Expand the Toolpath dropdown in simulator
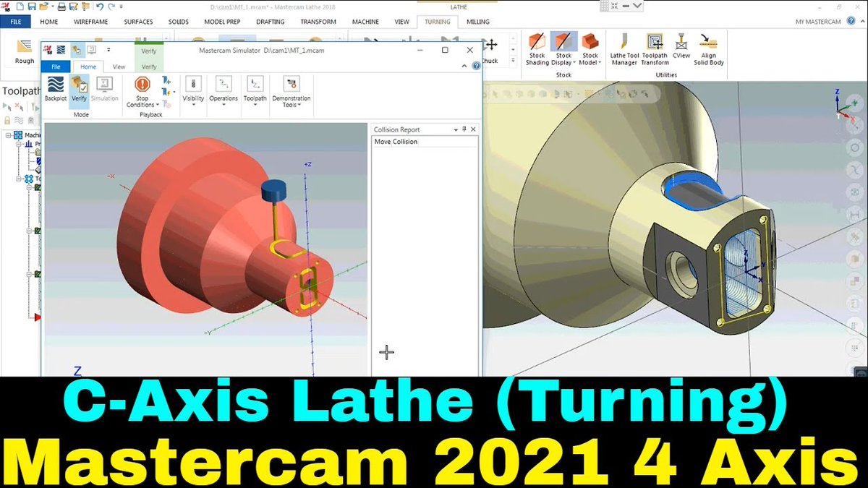 [x=255, y=91]
